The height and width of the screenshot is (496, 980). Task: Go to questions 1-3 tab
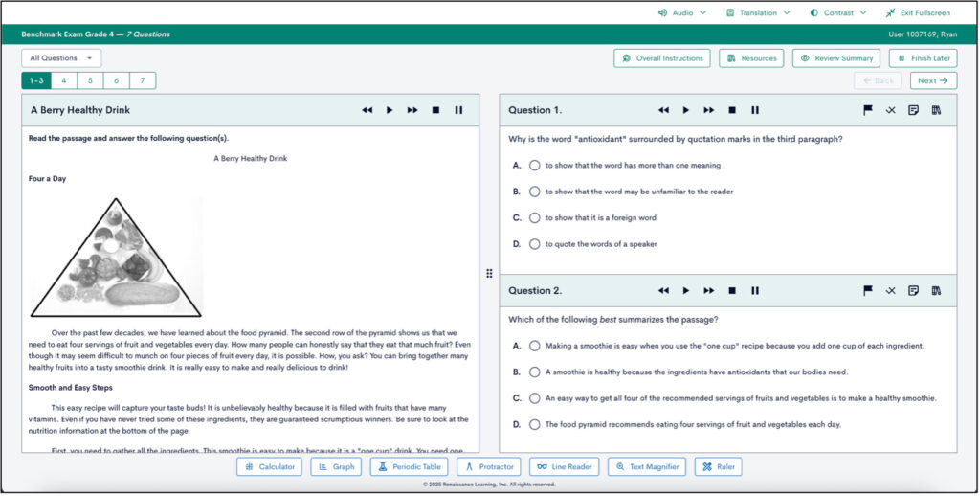point(36,80)
